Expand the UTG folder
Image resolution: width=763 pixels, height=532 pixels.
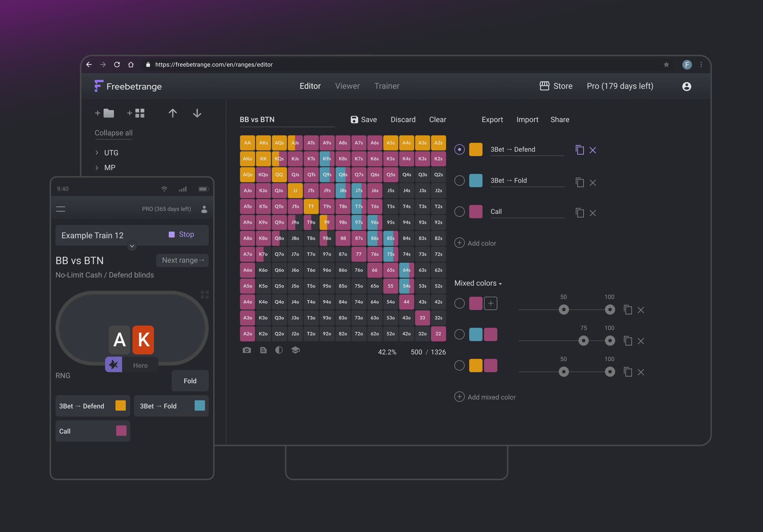97,153
